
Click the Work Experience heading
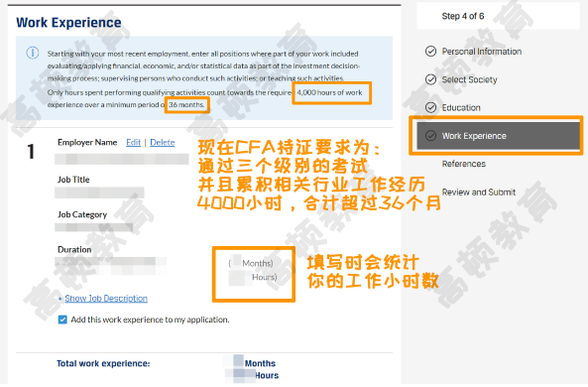68,23
